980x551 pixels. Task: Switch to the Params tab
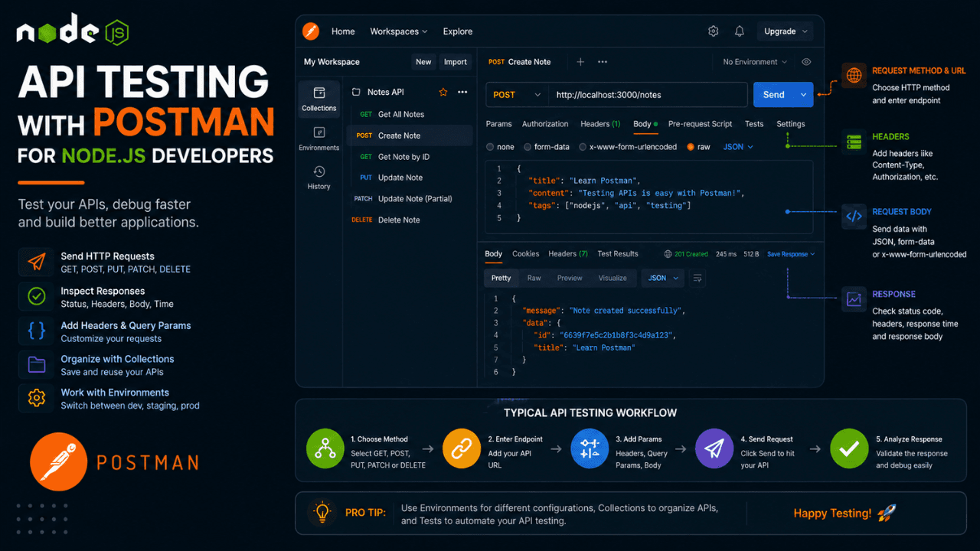pos(499,124)
